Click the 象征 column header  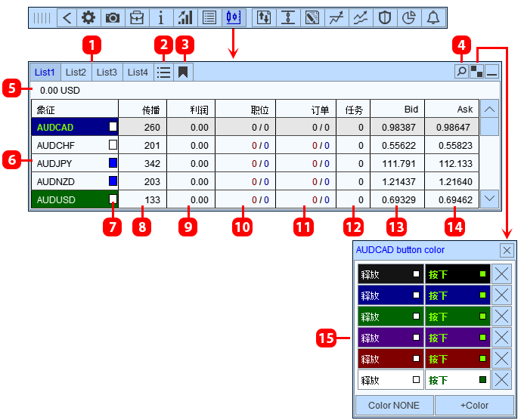click(x=75, y=109)
